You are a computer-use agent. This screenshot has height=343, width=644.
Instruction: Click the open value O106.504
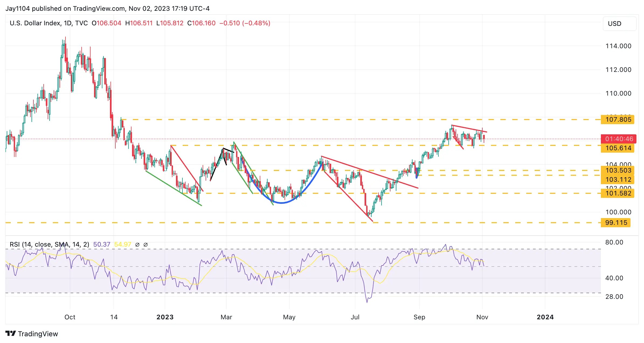106,23
